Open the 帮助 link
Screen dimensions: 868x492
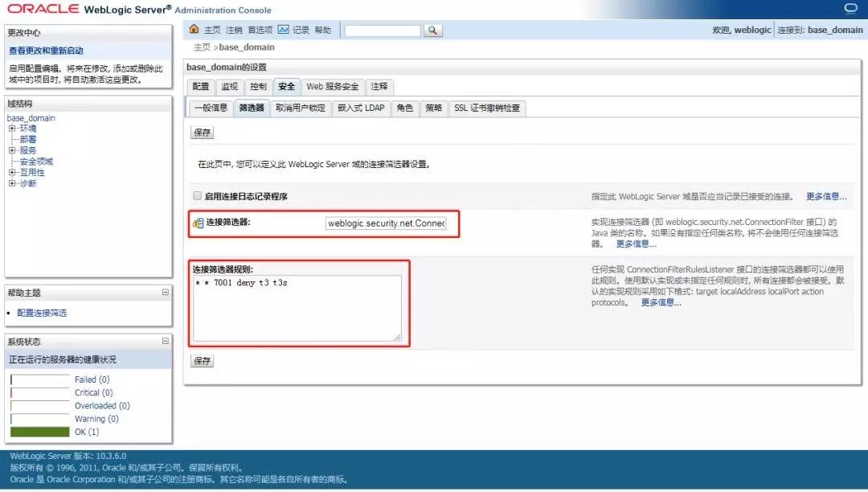pos(323,30)
